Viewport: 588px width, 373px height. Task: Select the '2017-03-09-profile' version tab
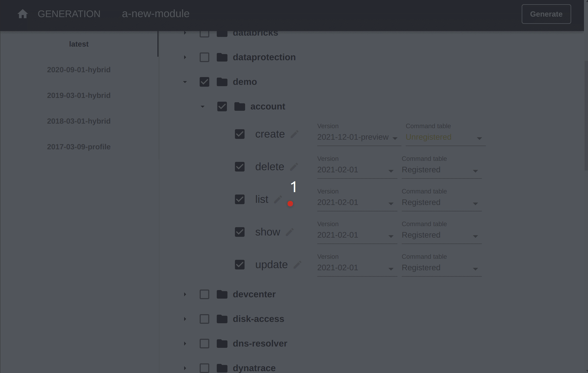click(79, 147)
